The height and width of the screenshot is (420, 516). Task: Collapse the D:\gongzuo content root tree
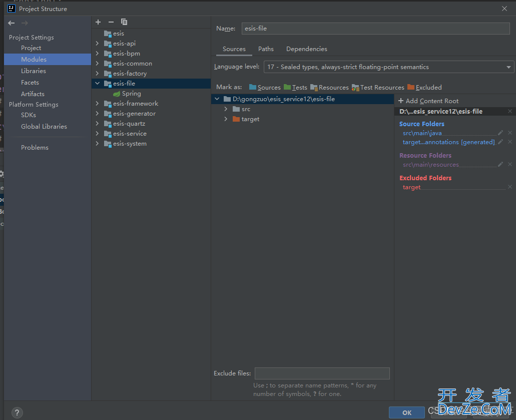tap(217, 99)
